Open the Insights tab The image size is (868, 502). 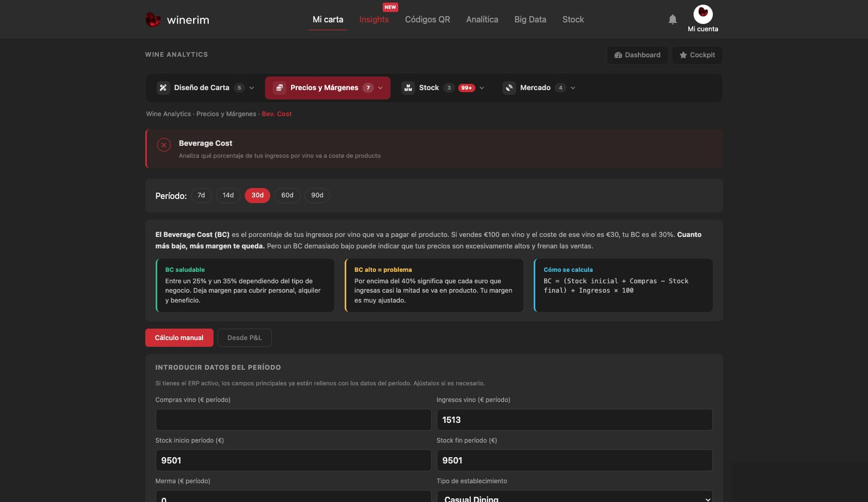[374, 20]
